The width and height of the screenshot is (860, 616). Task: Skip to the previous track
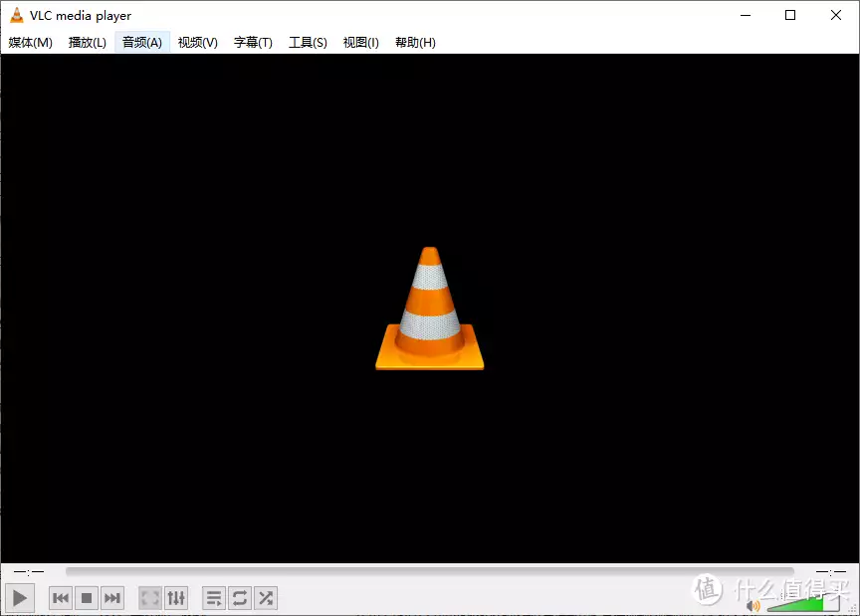[61, 598]
